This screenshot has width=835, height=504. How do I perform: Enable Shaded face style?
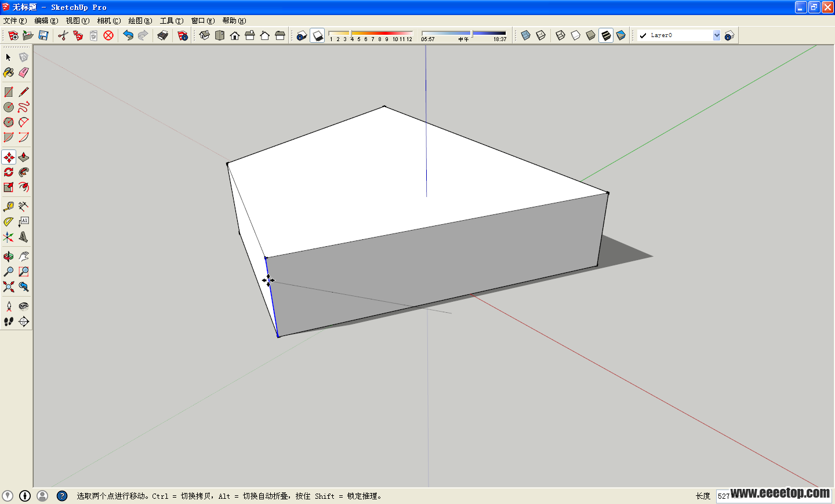click(x=591, y=35)
